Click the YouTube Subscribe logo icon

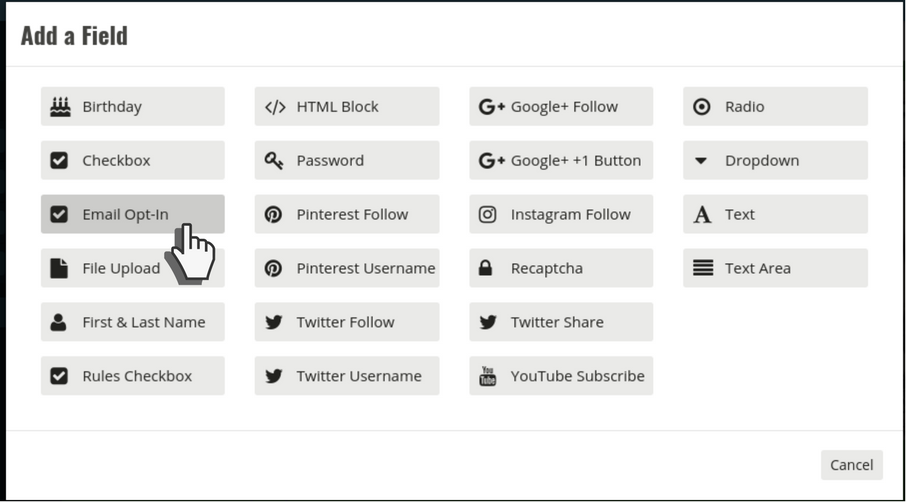488,376
